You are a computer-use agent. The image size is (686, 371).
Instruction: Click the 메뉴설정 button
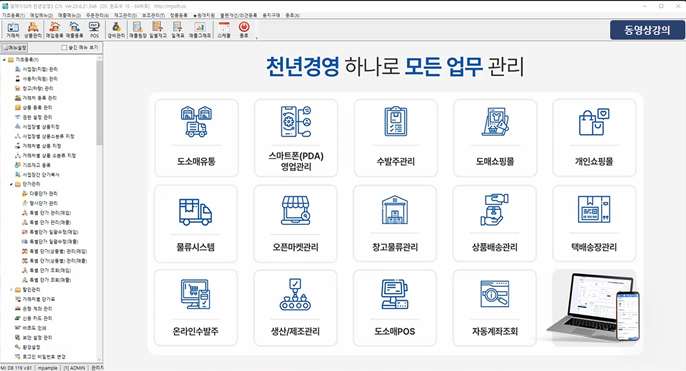(14, 47)
